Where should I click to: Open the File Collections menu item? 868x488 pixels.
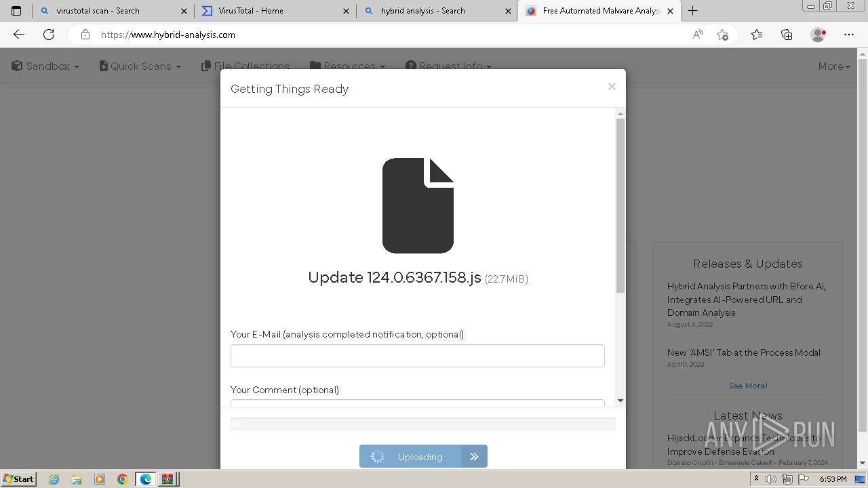245,66
